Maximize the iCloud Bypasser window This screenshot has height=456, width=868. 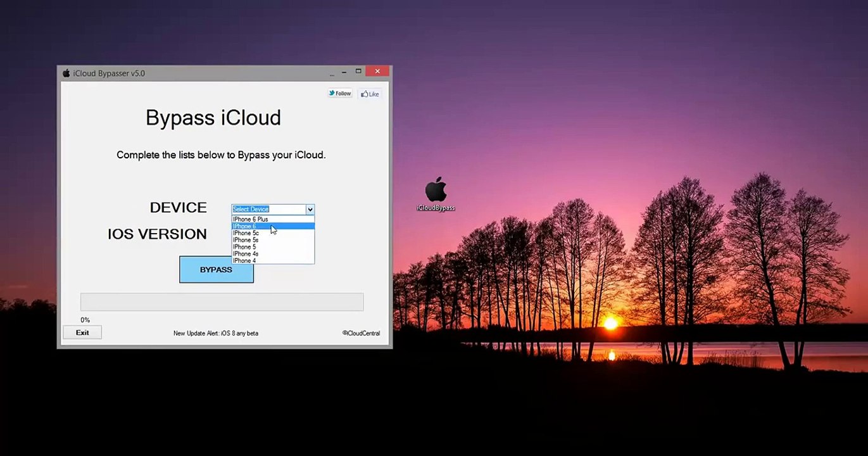pos(358,72)
